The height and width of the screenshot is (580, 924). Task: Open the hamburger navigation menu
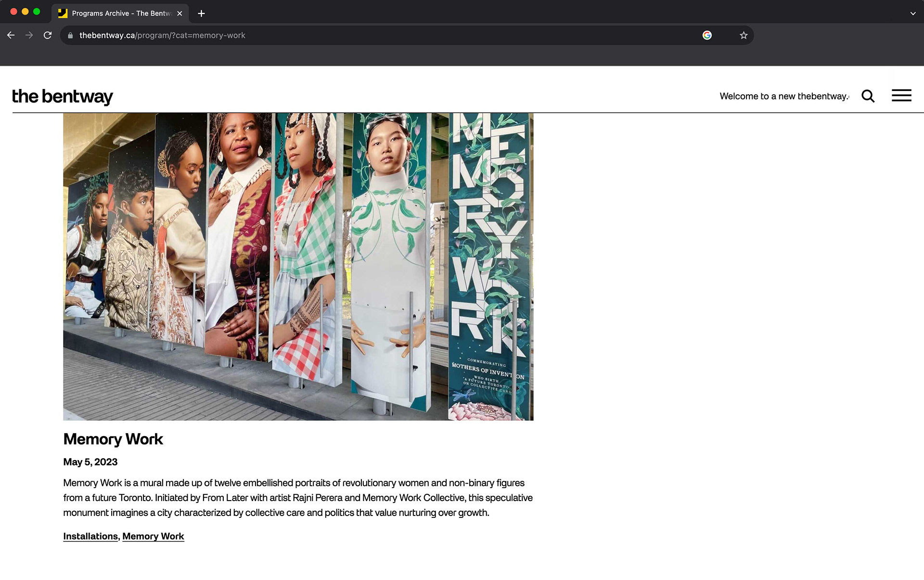901,95
